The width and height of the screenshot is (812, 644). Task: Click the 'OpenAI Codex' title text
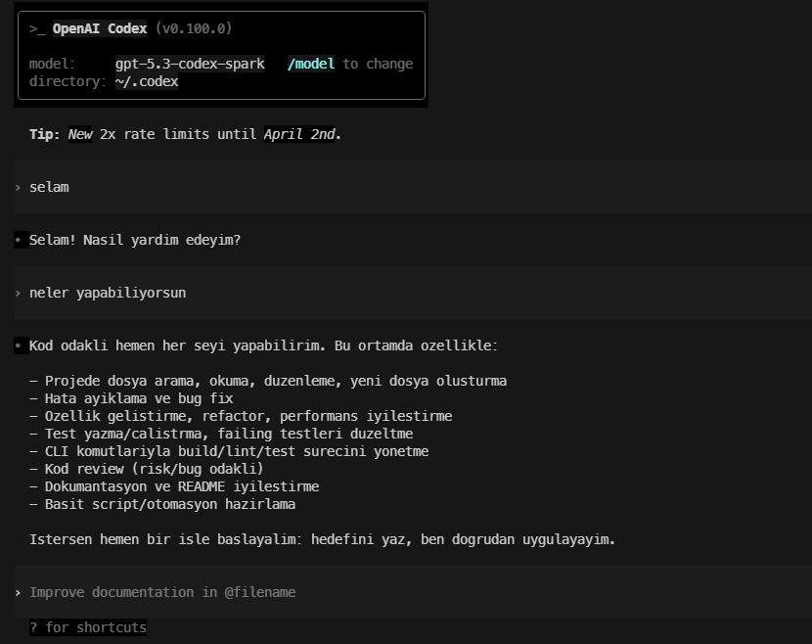click(x=100, y=28)
